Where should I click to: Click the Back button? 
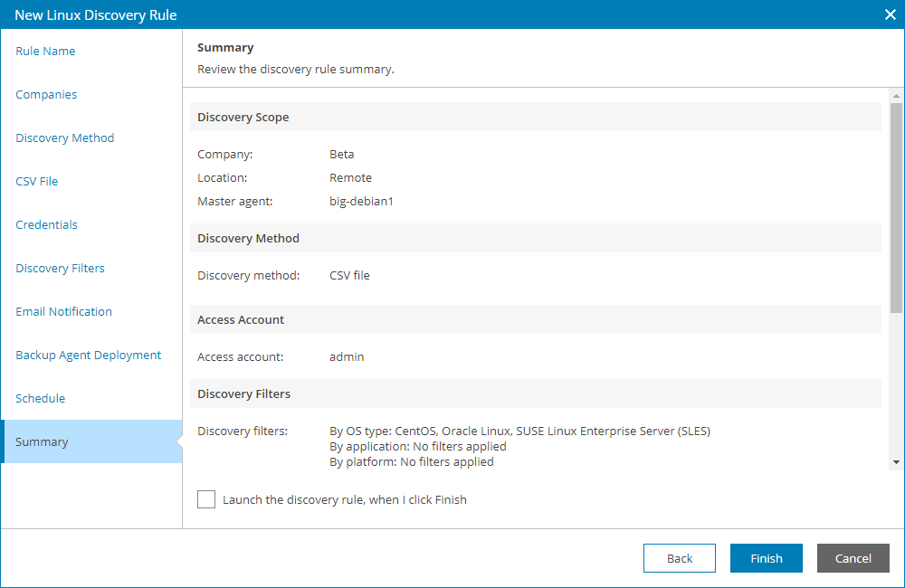click(679, 558)
